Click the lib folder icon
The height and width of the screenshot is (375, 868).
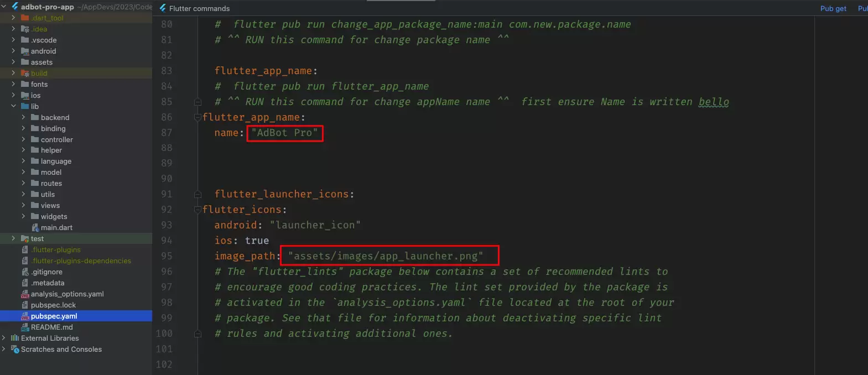(25, 106)
